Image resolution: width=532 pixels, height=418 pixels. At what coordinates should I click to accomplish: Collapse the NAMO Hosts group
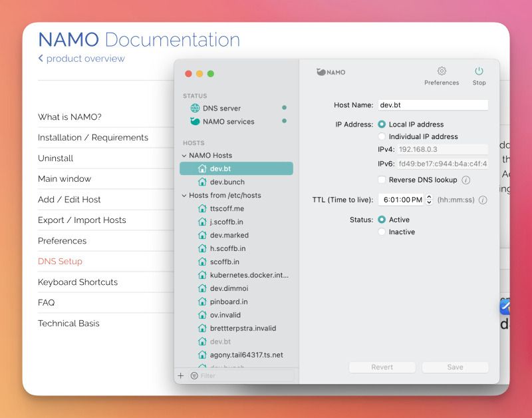point(184,156)
